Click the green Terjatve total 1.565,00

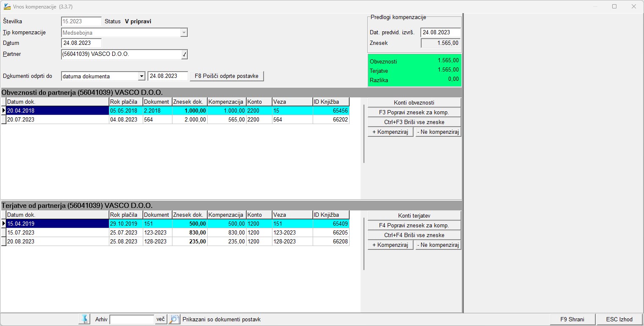[x=448, y=70]
